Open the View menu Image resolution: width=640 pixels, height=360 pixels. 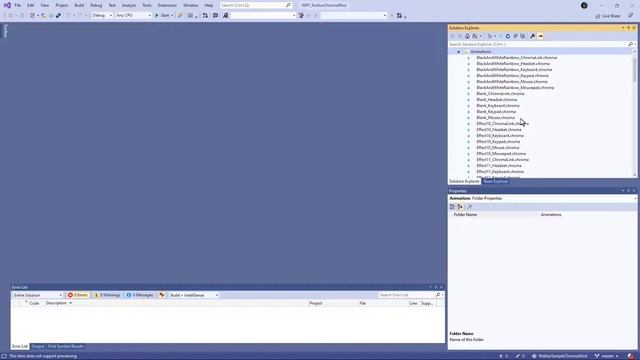(x=44, y=5)
